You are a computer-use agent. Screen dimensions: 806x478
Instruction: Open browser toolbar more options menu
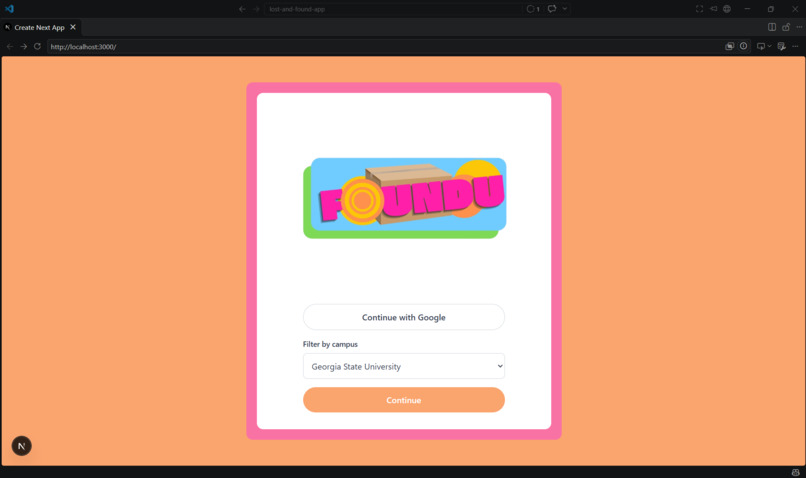pos(795,46)
